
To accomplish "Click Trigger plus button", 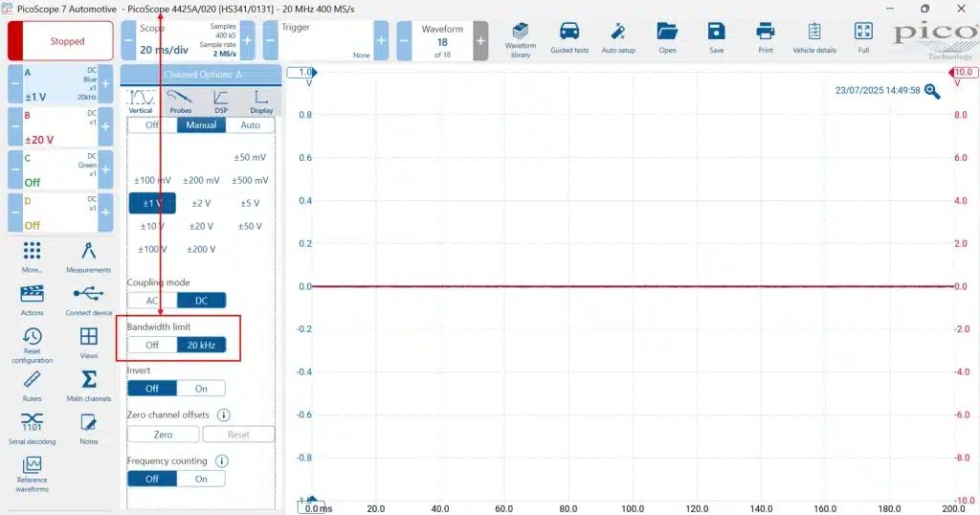I will (381, 40).
